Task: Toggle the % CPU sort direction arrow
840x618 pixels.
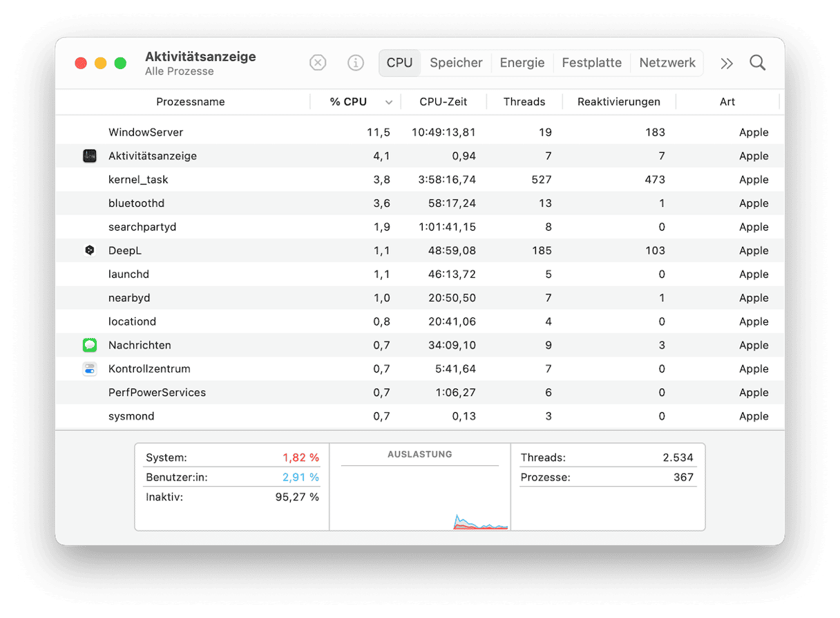Action: [x=389, y=102]
